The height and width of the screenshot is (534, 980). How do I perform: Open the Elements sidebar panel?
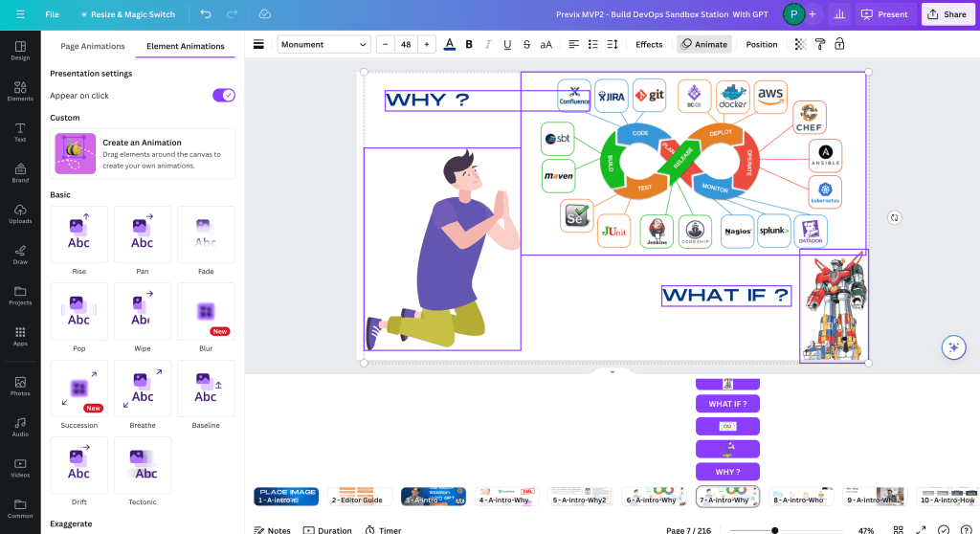tap(20, 91)
